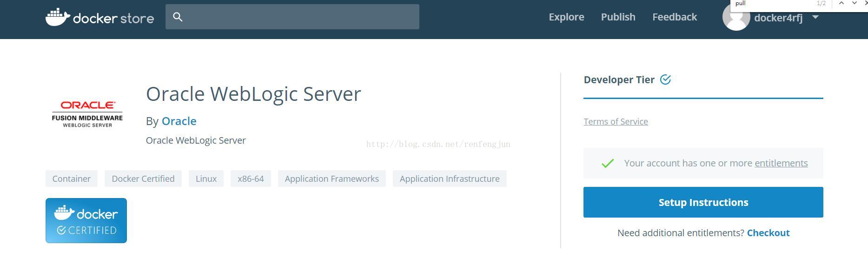The height and width of the screenshot is (278, 868).
Task: Open the Oracle publisher link
Action: pos(179,121)
